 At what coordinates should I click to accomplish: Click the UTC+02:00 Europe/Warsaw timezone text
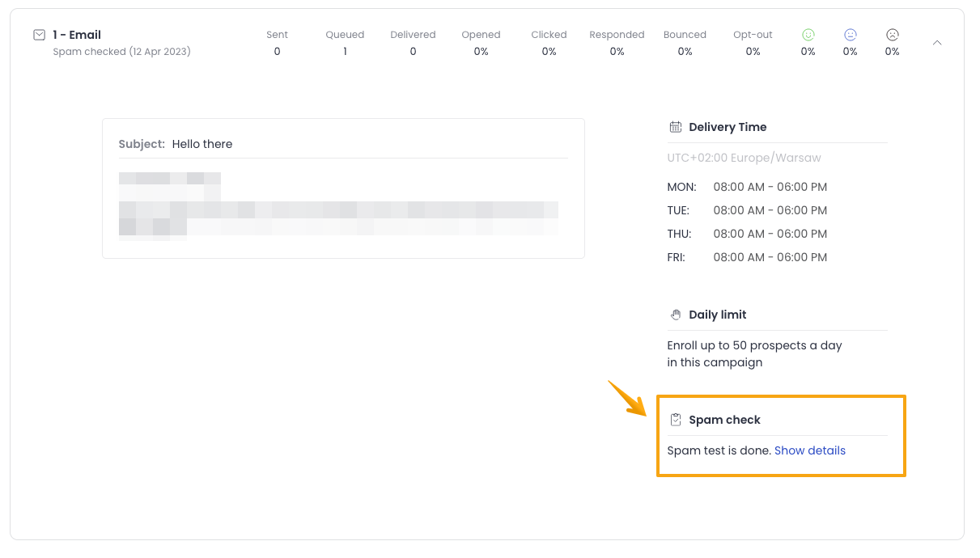coord(744,158)
